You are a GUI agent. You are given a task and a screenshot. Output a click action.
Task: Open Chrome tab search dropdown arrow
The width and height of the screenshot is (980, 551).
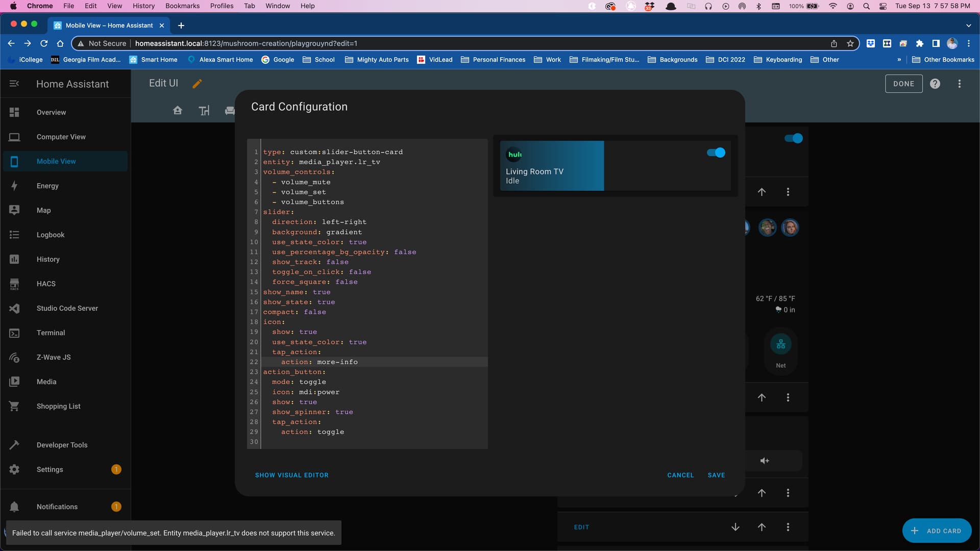968,25
